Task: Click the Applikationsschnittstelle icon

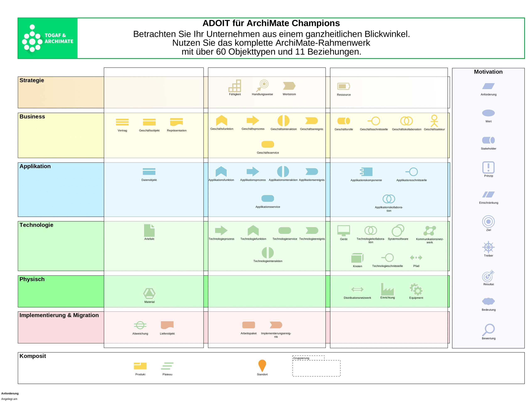Action: point(411,172)
